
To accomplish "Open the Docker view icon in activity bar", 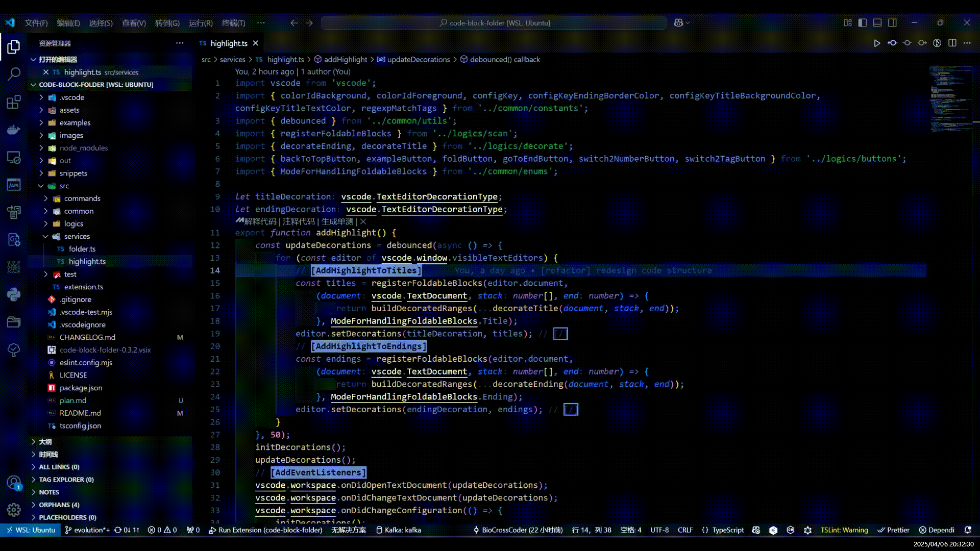I will point(14,130).
